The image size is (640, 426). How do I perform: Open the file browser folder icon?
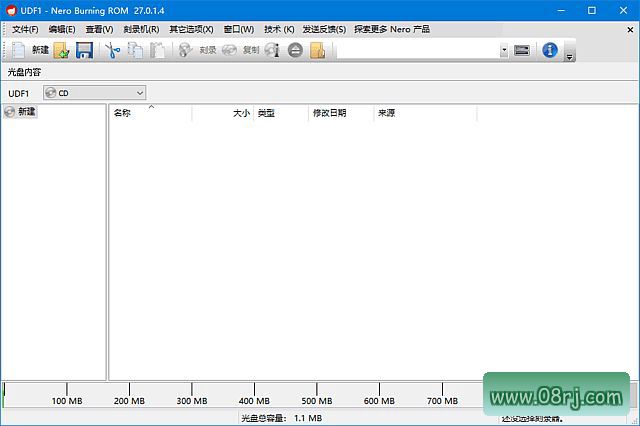pos(318,50)
